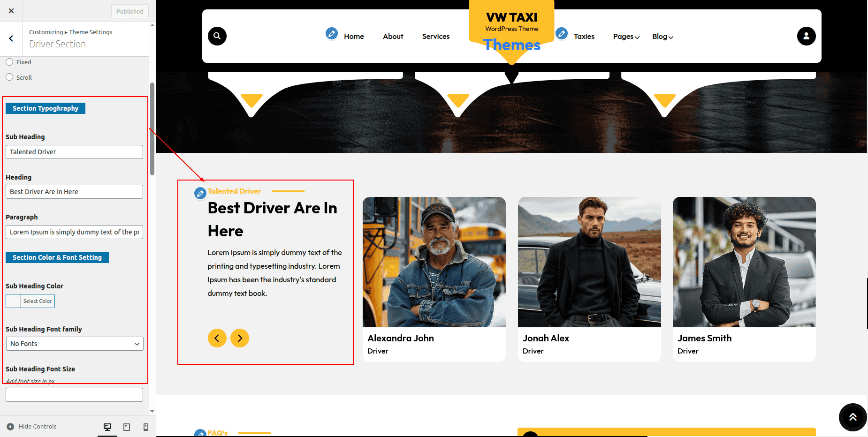Click the edit pencil beside Talented Driver
This screenshot has width=868, height=437.
click(x=200, y=193)
